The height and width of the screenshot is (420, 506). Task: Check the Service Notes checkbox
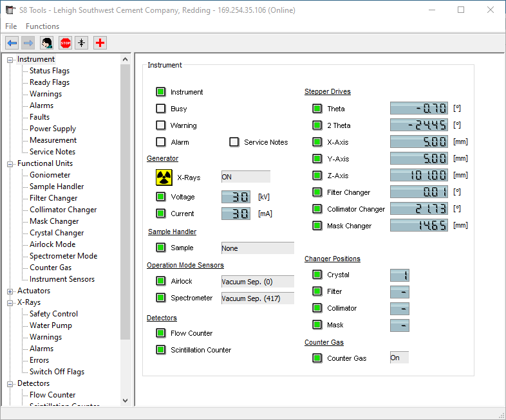coord(234,142)
